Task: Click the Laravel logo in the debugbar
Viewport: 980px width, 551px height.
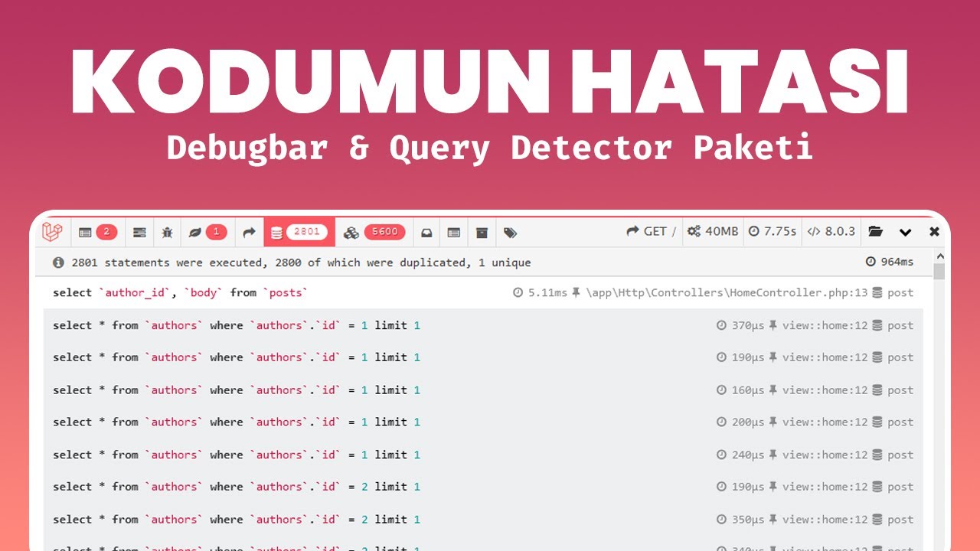Action: coord(52,232)
